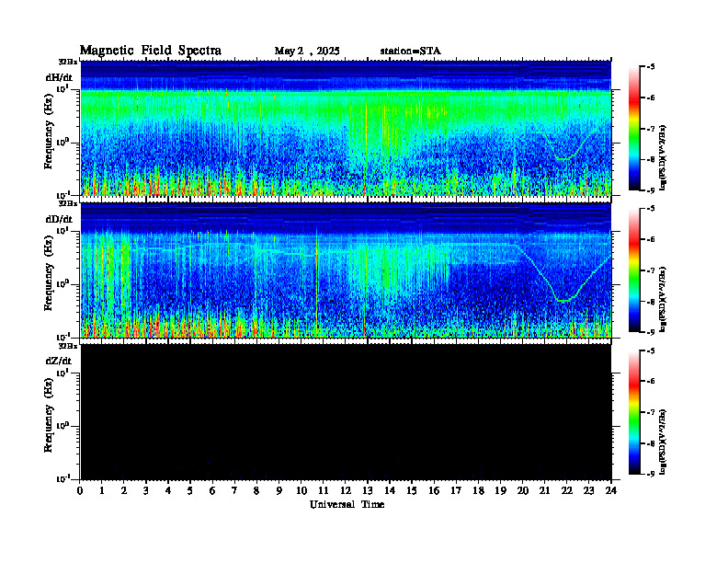Image resolution: width=728 pixels, height=563 pixels.
Task: Click the color bar beside the dH/dt panel
Action: coord(634,129)
